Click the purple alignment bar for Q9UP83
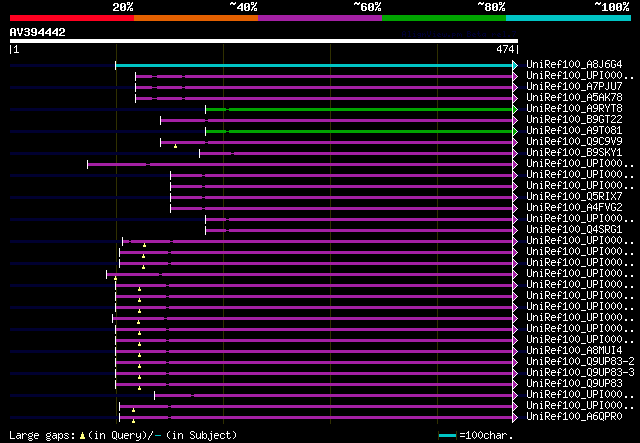The image size is (640, 443). coord(314,385)
